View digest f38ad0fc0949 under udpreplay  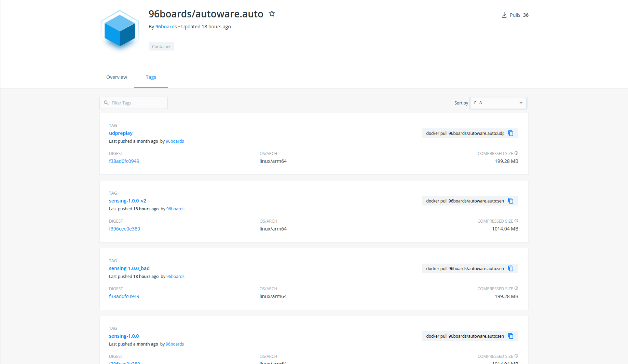point(124,161)
